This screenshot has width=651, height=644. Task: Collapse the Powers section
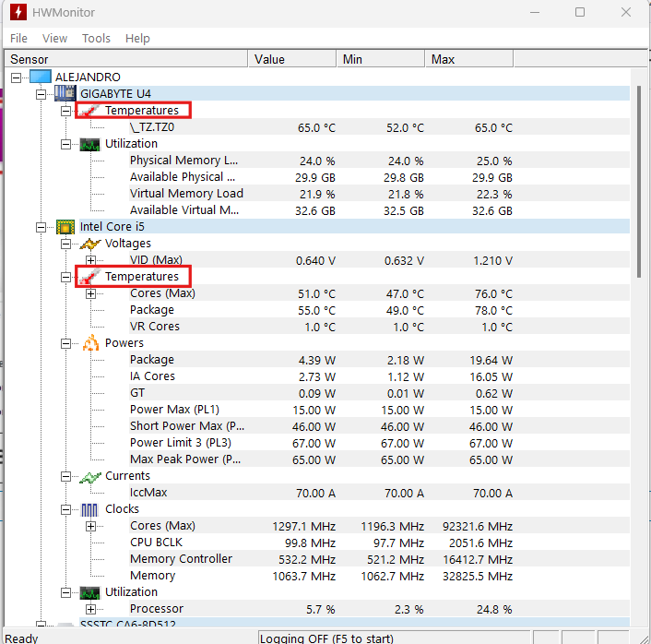coord(65,343)
